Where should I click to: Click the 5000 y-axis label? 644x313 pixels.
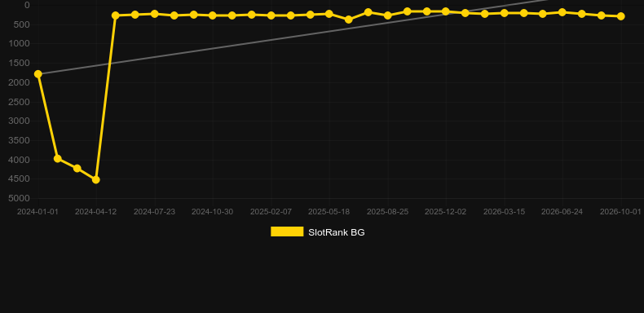pos(20,198)
